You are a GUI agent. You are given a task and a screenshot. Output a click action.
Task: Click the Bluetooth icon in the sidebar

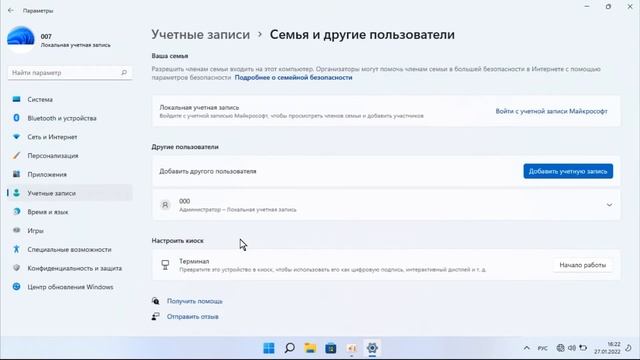(16, 118)
